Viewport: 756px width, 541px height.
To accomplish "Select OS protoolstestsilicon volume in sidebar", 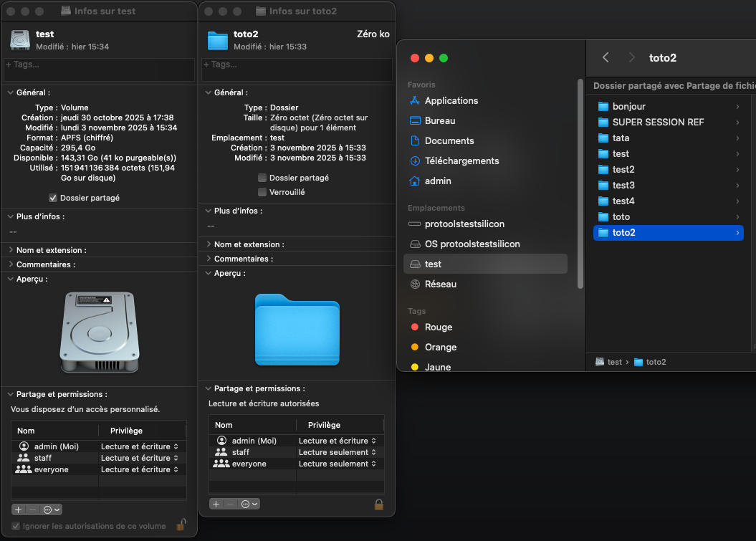I will (472, 244).
